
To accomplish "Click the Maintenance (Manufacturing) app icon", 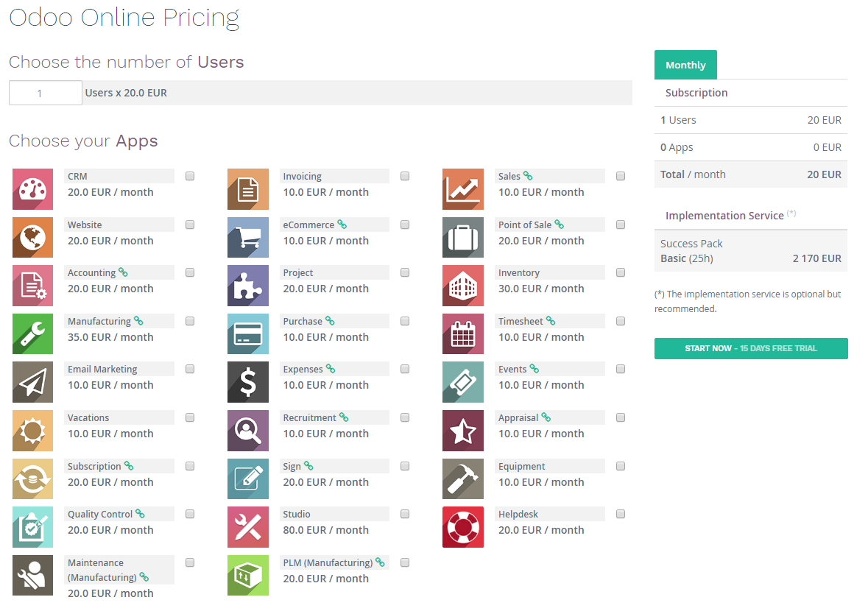I will [x=32, y=576].
